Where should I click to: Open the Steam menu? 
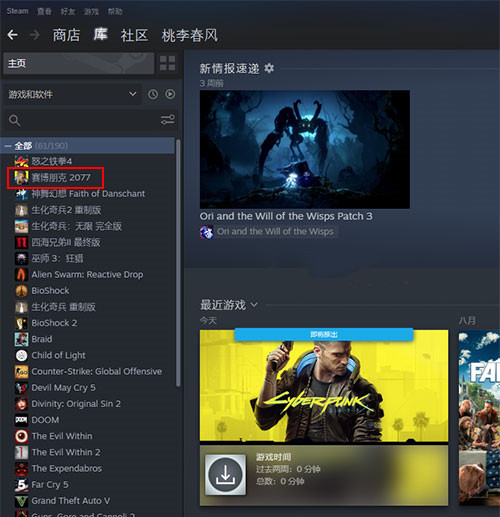(17, 11)
